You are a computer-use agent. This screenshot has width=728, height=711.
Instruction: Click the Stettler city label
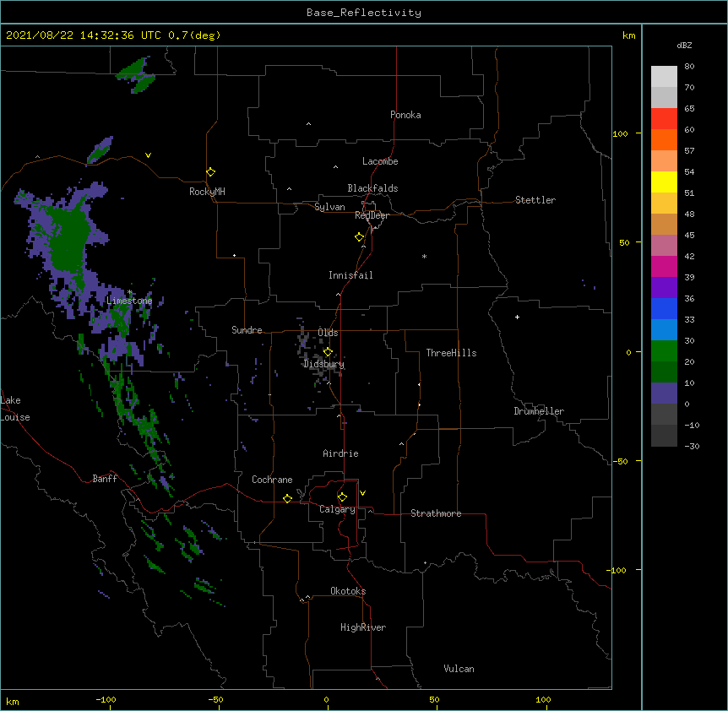pos(535,200)
